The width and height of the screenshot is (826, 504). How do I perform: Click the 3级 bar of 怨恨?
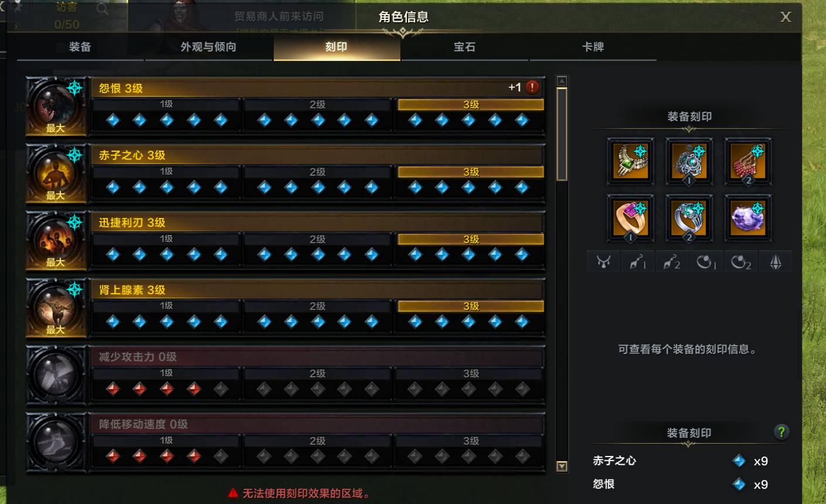471,105
